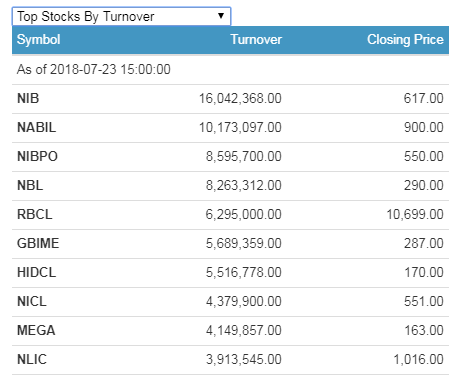This screenshot has width=458, height=375.
Task: Click the NIBPO symbol
Action: point(37,156)
